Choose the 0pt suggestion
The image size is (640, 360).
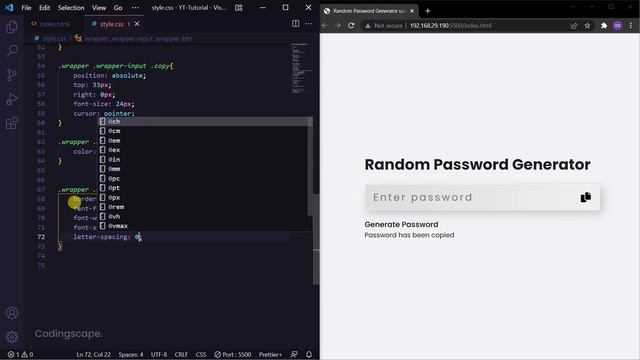click(x=205, y=188)
